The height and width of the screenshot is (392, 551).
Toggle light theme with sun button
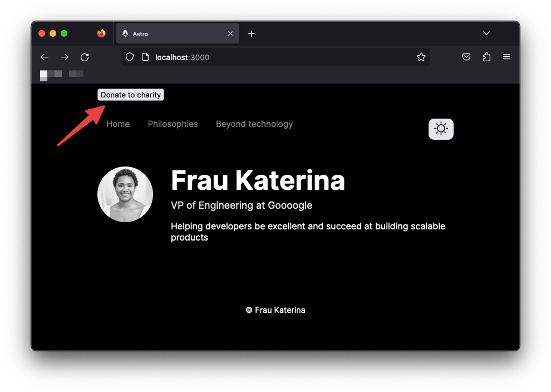(441, 129)
